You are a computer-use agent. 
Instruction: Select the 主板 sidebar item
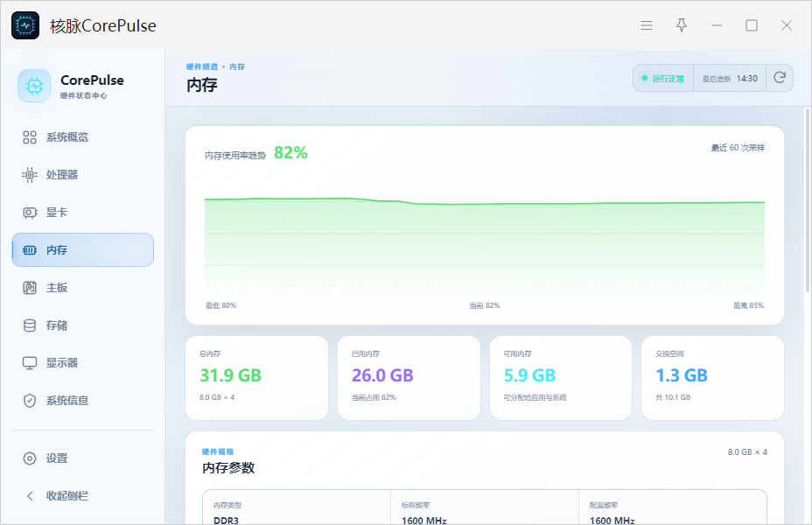tap(83, 288)
